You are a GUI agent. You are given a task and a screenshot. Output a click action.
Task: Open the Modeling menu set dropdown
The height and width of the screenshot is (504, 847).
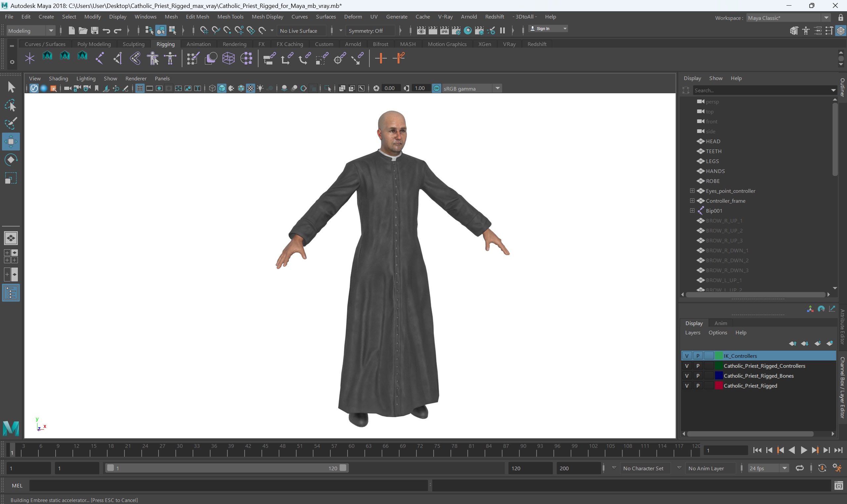click(30, 30)
